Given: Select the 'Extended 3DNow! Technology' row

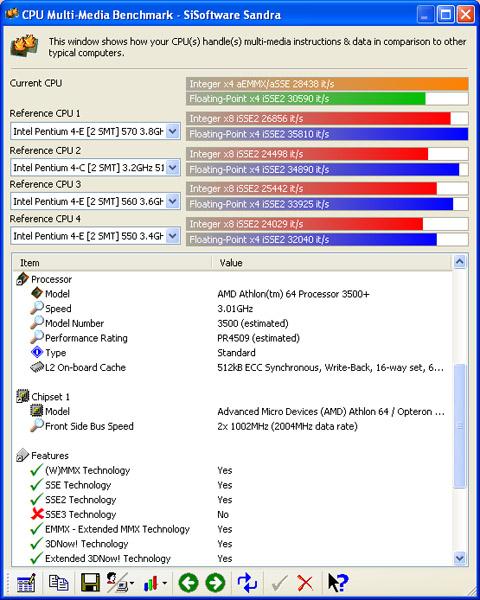Looking at the screenshot, I should coord(108,559).
